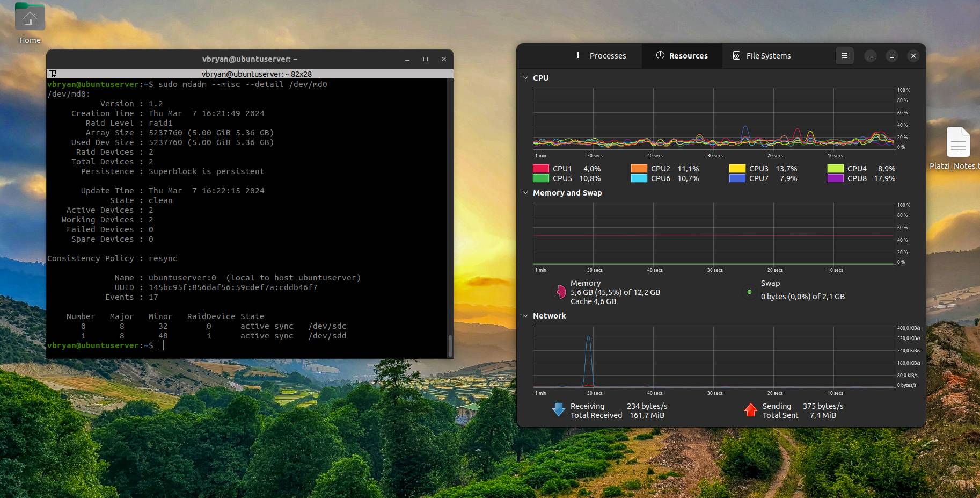Screen dimensions: 980x498
Task: Collapse the CPU section
Action: point(525,78)
